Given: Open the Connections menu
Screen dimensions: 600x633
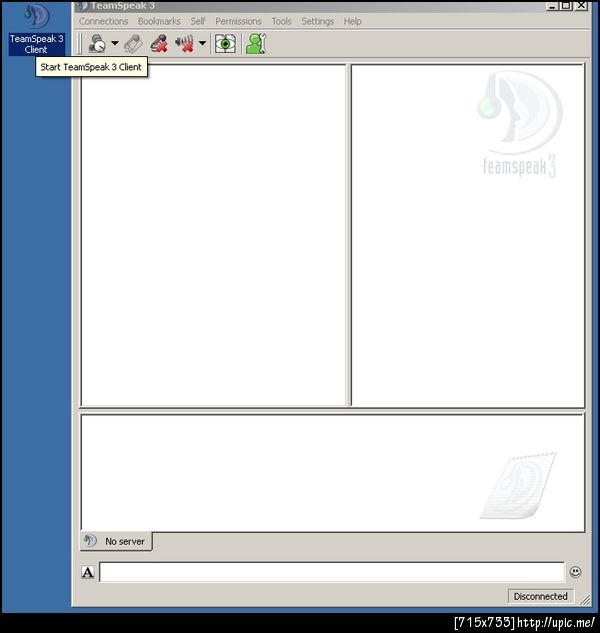Looking at the screenshot, I should [x=103, y=21].
